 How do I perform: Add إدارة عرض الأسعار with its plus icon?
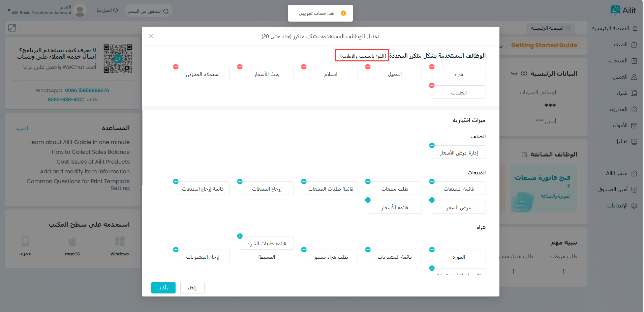click(x=432, y=145)
